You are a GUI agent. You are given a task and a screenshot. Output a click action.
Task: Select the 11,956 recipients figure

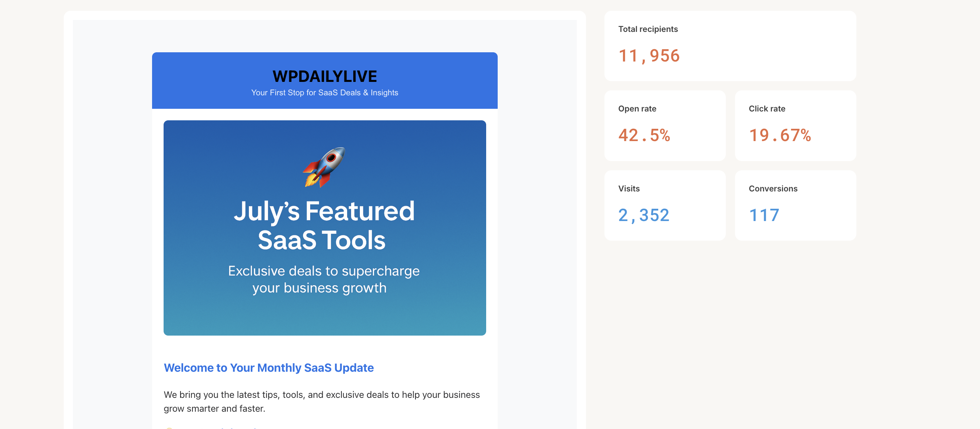click(x=650, y=56)
